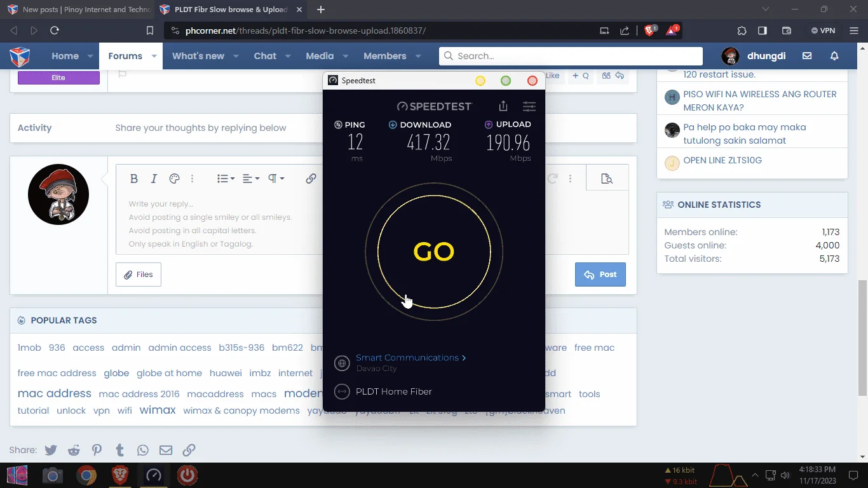Open Chat in navigation bar

pos(265,56)
